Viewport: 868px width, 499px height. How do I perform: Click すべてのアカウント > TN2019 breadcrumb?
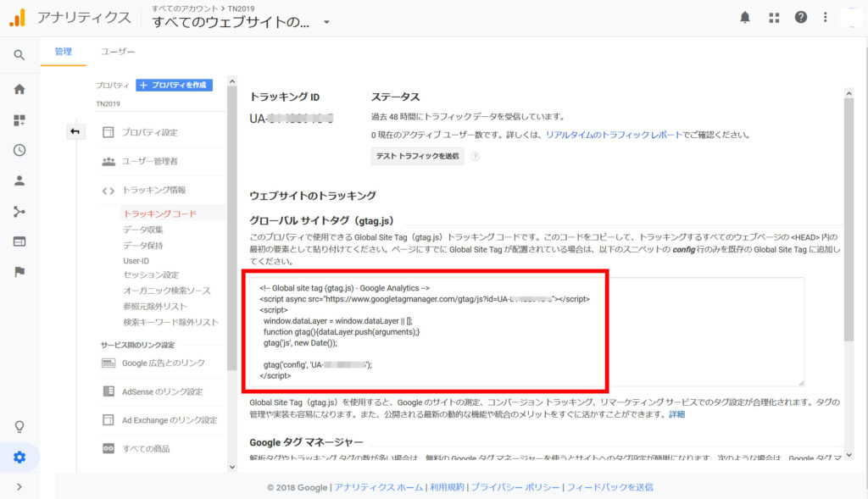pyautogui.click(x=203, y=8)
